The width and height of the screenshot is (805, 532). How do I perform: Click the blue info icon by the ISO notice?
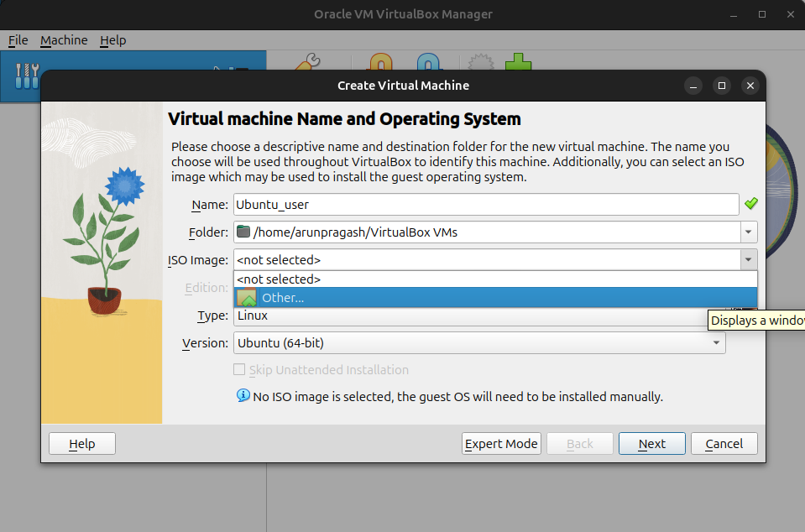coord(243,395)
